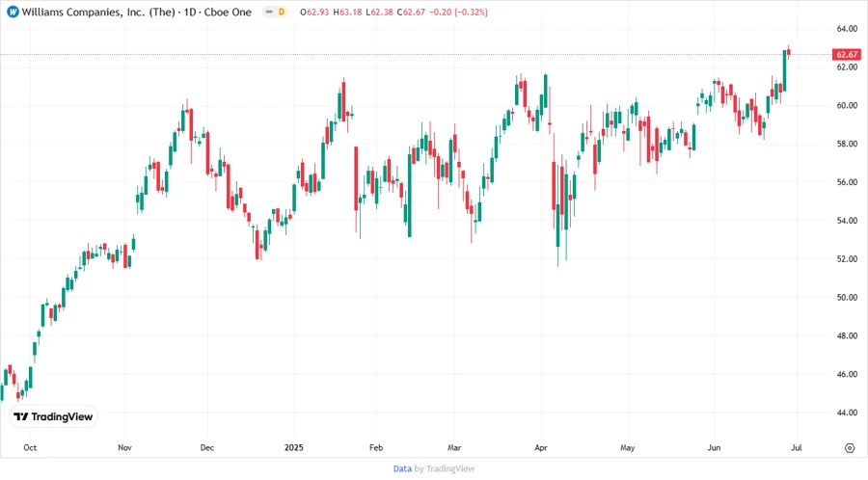Select the 62.00 price axis label

coord(847,67)
